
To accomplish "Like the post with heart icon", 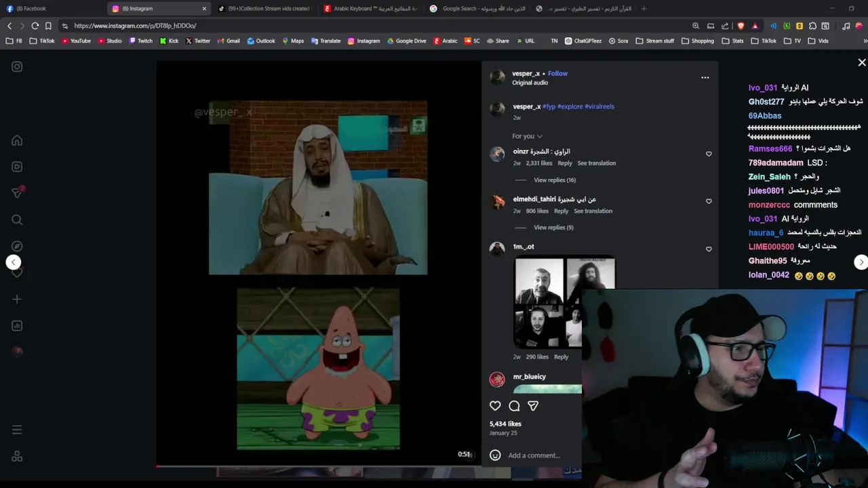I will (x=495, y=406).
